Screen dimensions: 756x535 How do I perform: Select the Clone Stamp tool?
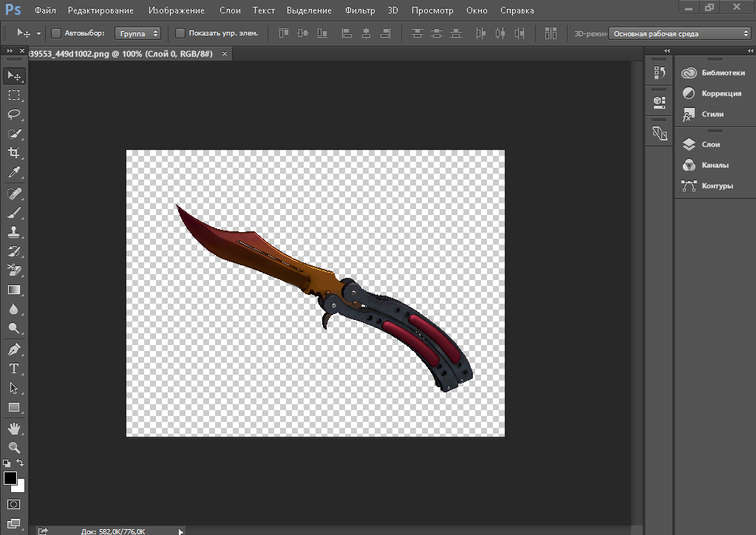[14, 232]
